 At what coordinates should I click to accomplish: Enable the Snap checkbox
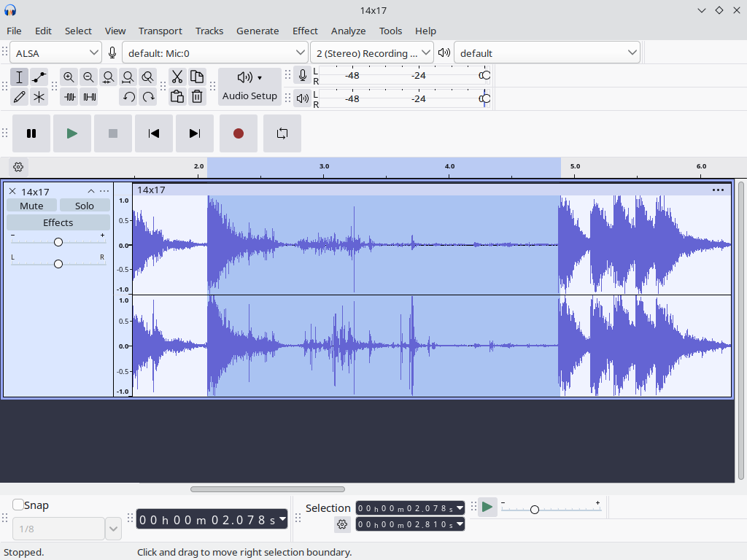18,505
